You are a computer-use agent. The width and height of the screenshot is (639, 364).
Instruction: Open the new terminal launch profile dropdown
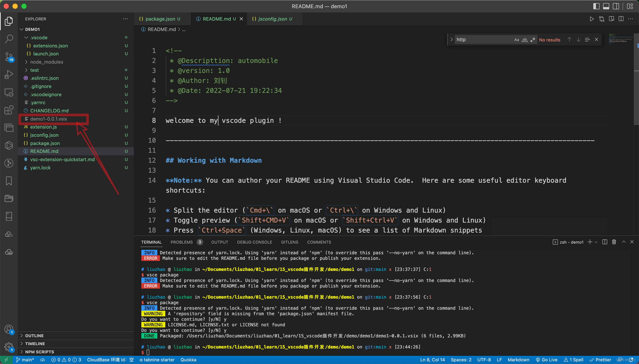point(596,242)
